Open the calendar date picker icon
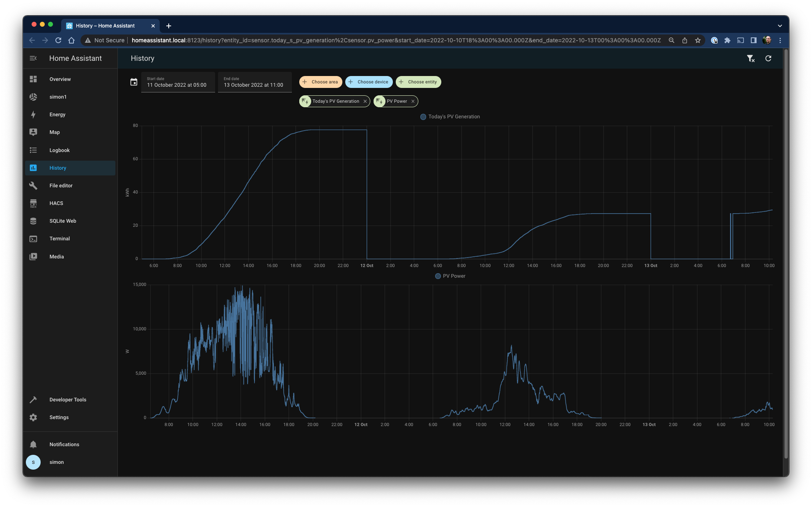 [134, 82]
